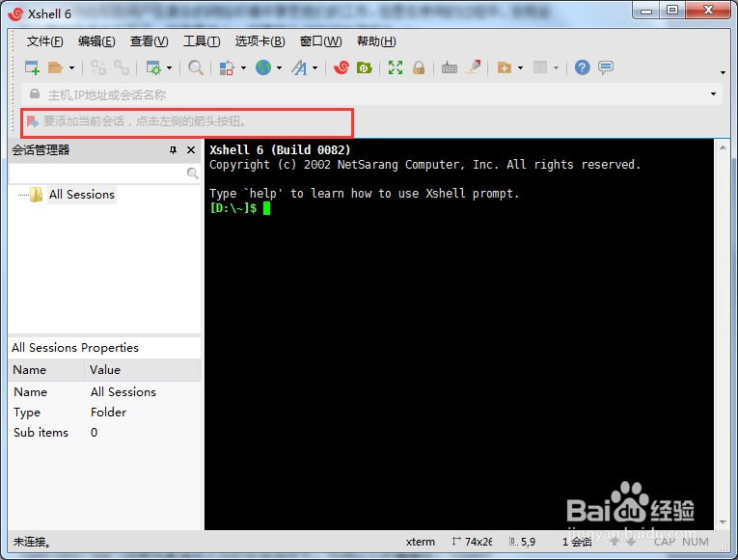Open the 窗口(W) menu
Viewport: 738px width, 560px height.
click(321, 41)
